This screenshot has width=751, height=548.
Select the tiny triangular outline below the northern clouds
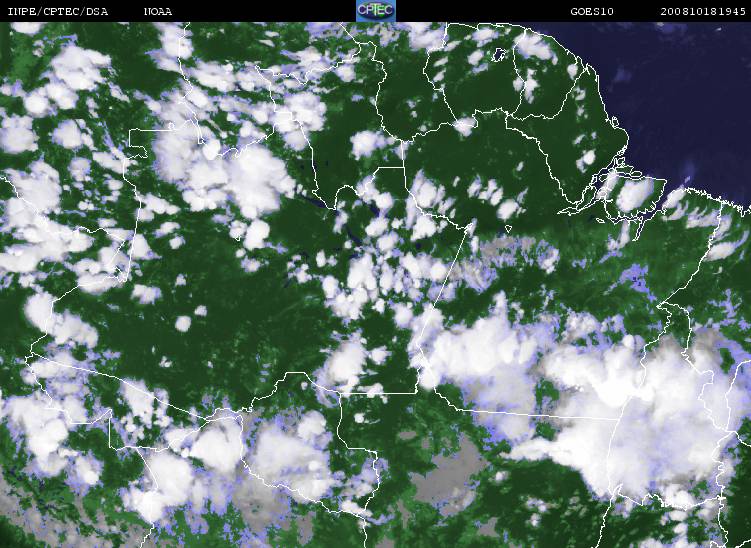[x=509, y=229]
